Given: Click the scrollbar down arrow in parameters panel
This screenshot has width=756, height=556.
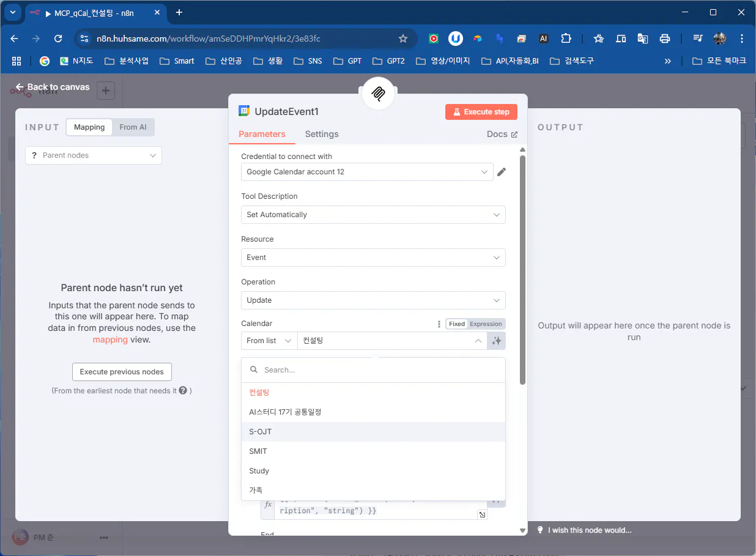Looking at the screenshot, I should [x=522, y=530].
